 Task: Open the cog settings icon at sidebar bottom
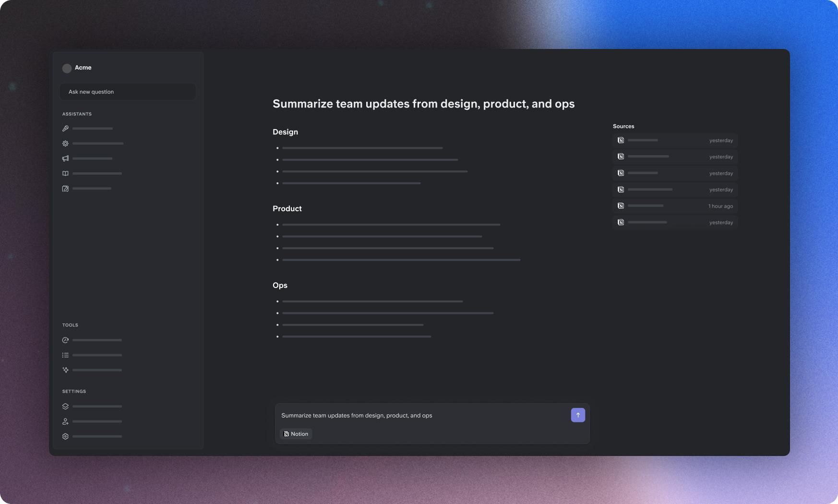coord(65,436)
